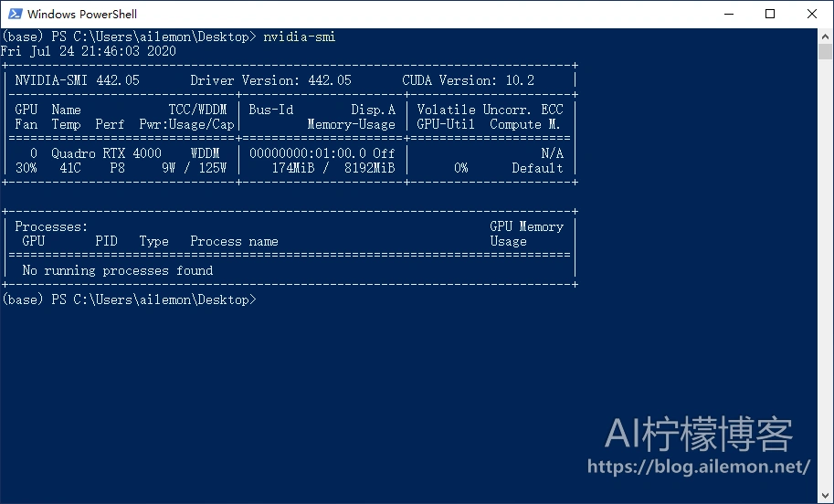Click the 'Processes:' heading

51,226
